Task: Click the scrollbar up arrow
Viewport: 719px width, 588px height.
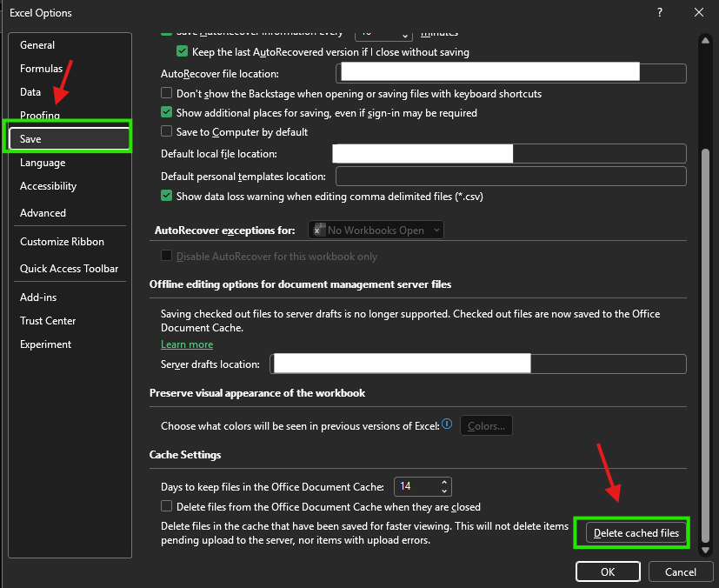Action: pos(705,40)
